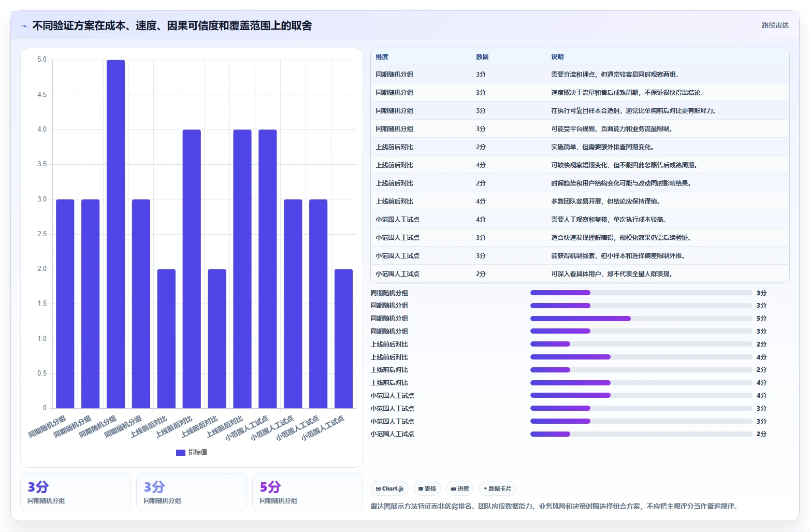The height and width of the screenshot is (532, 810).
Task: Click the page title 不同验证方案在成本、速度、因果可信度和覆盖范围上的取舍
Action: (x=172, y=26)
